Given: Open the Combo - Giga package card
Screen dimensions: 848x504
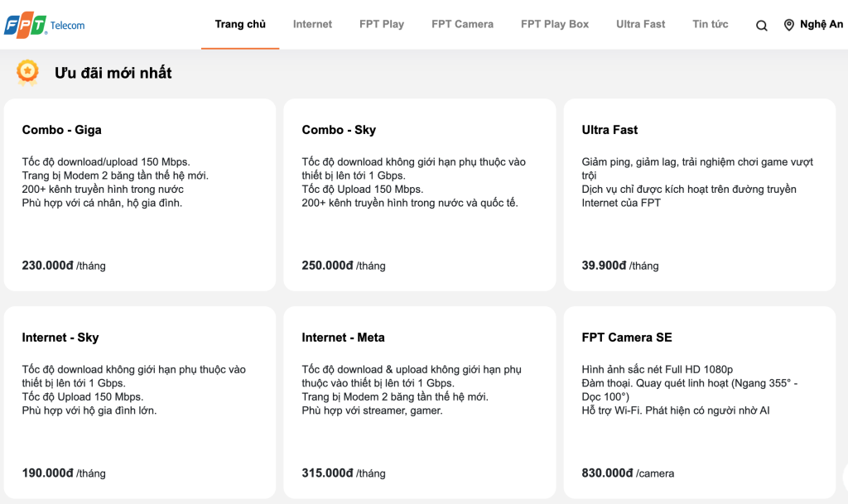Looking at the screenshot, I should (x=140, y=195).
